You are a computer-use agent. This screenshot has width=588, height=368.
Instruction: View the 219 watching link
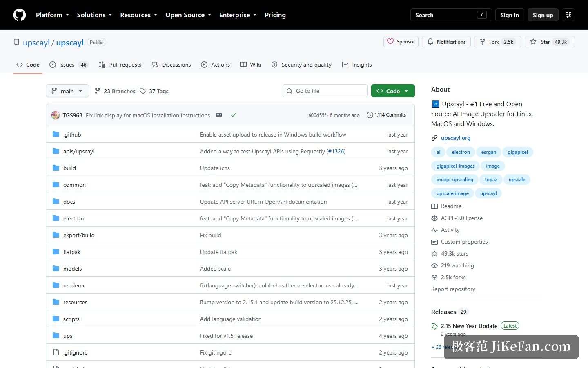[x=453, y=265]
